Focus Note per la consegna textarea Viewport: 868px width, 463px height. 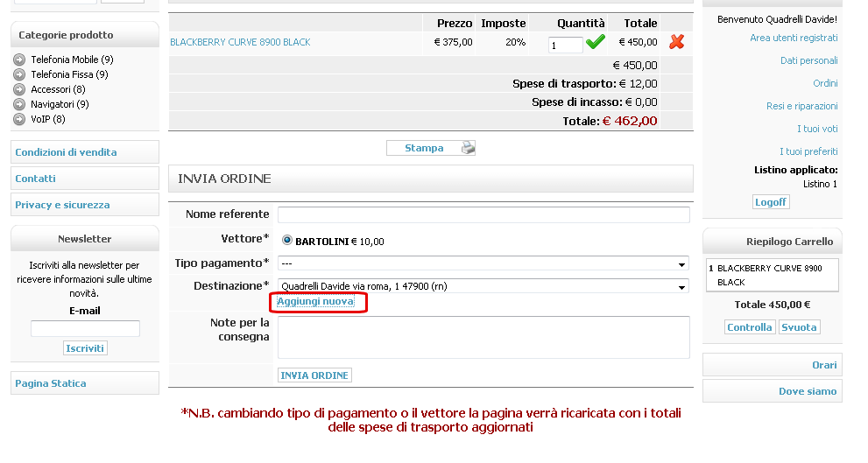(x=483, y=338)
